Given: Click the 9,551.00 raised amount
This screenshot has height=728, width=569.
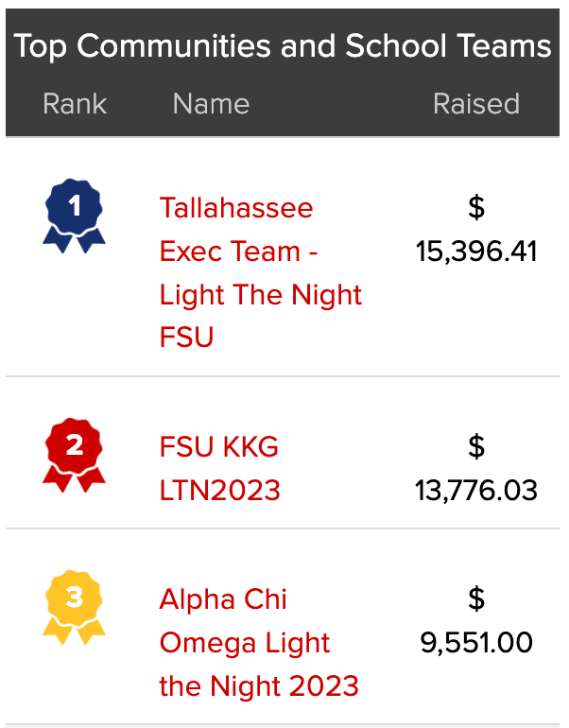Looking at the screenshot, I should pos(476,643).
